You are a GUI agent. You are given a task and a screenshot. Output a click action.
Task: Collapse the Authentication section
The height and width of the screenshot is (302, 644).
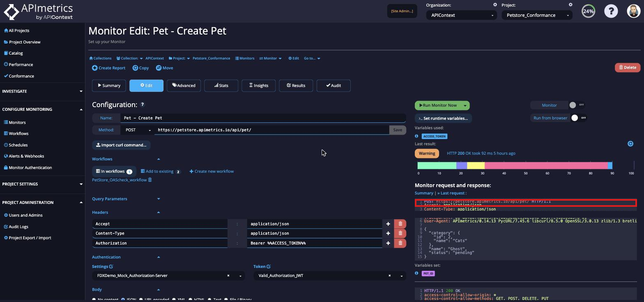pos(159,257)
